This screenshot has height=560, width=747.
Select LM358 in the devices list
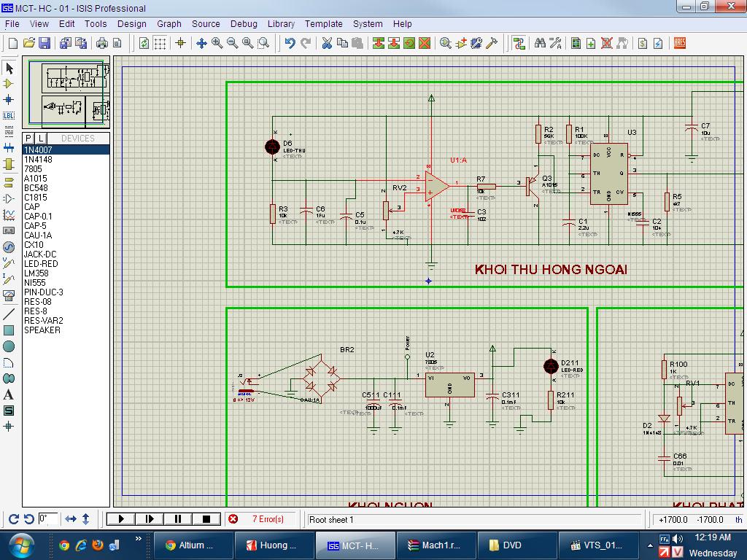pos(36,273)
